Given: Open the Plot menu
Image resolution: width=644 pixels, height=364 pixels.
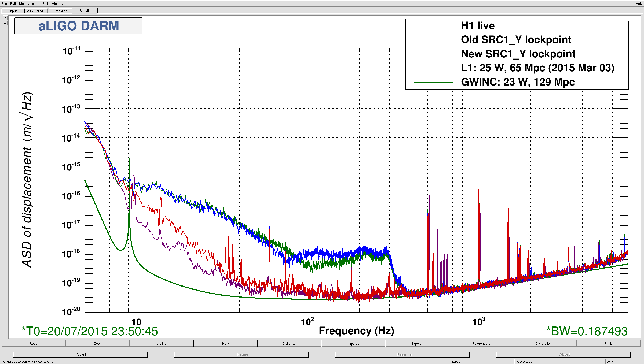Looking at the screenshot, I should [x=45, y=3].
